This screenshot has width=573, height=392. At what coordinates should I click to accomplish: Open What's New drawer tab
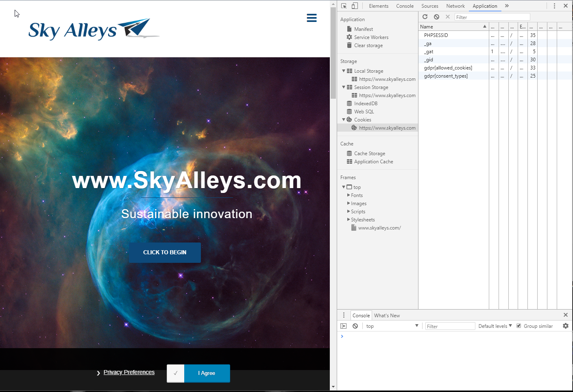[387, 315]
